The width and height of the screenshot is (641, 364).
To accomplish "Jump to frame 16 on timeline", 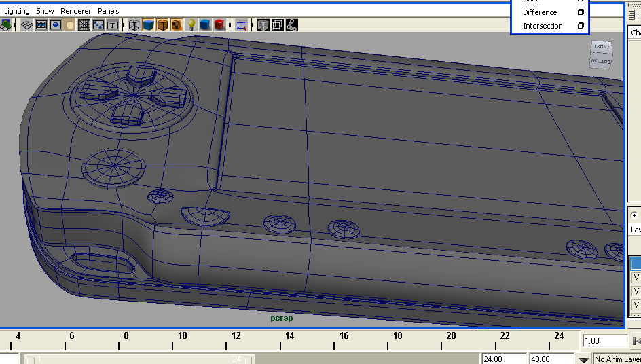I will click(x=344, y=336).
